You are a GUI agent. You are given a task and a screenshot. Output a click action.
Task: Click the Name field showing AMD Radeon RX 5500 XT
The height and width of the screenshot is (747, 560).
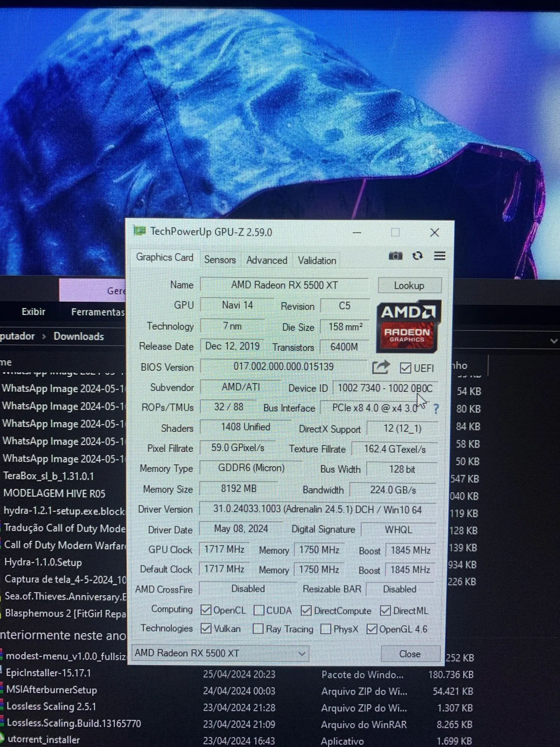pyautogui.click(x=284, y=285)
